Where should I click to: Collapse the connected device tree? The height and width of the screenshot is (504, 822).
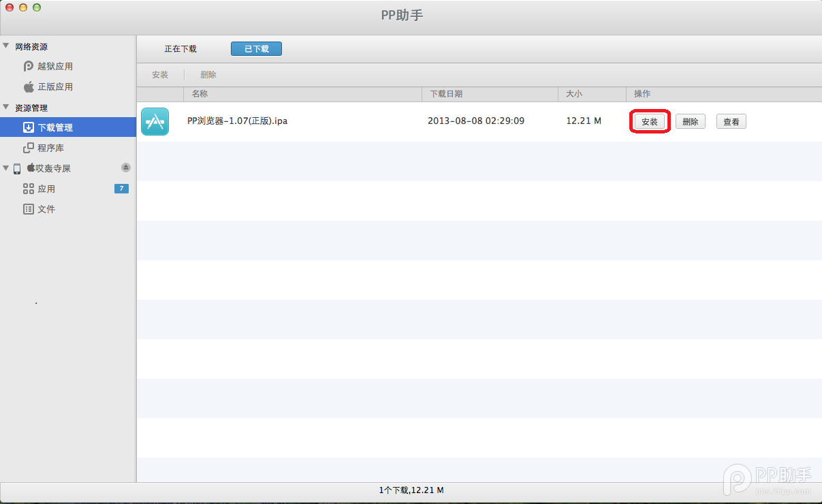point(6,168)
